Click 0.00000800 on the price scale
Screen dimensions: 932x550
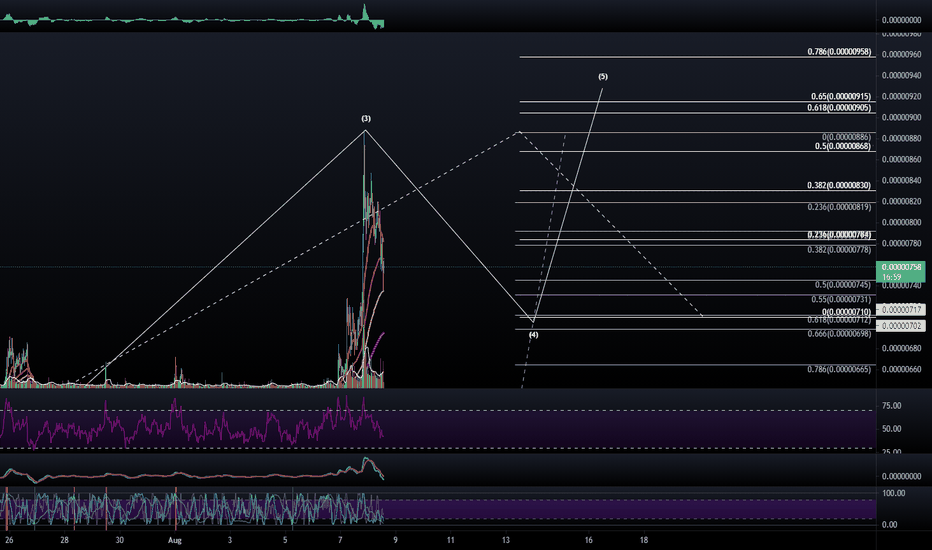tap(901, 222)
